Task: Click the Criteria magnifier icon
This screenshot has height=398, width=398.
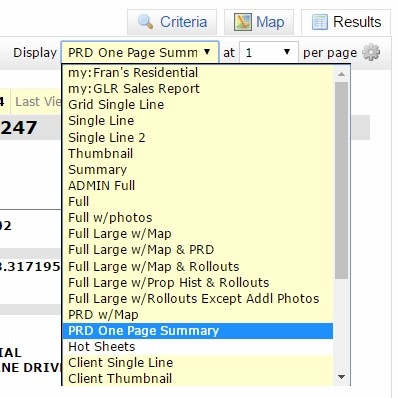Action: pos(145,22)
